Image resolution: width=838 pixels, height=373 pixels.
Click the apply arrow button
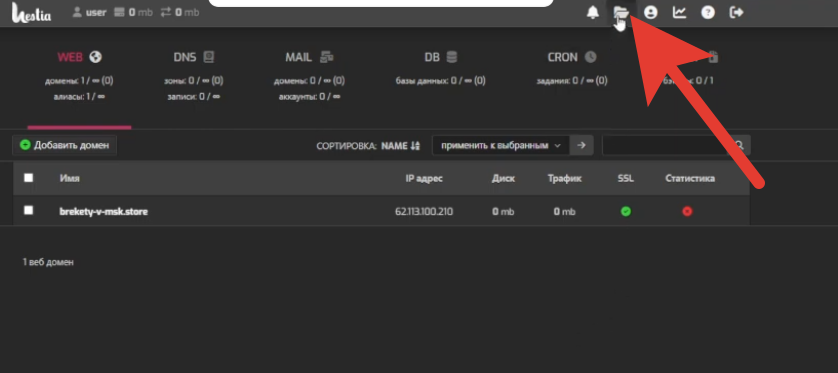(x=581, y=145)
